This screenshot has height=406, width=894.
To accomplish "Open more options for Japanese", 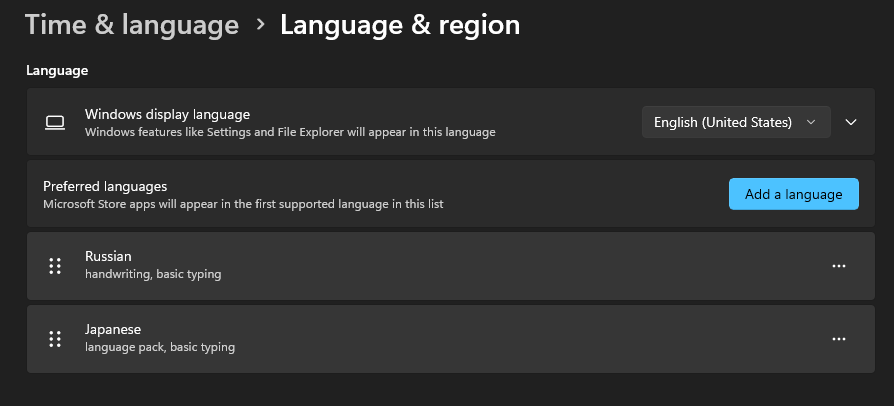I will (x=839, y=339).
